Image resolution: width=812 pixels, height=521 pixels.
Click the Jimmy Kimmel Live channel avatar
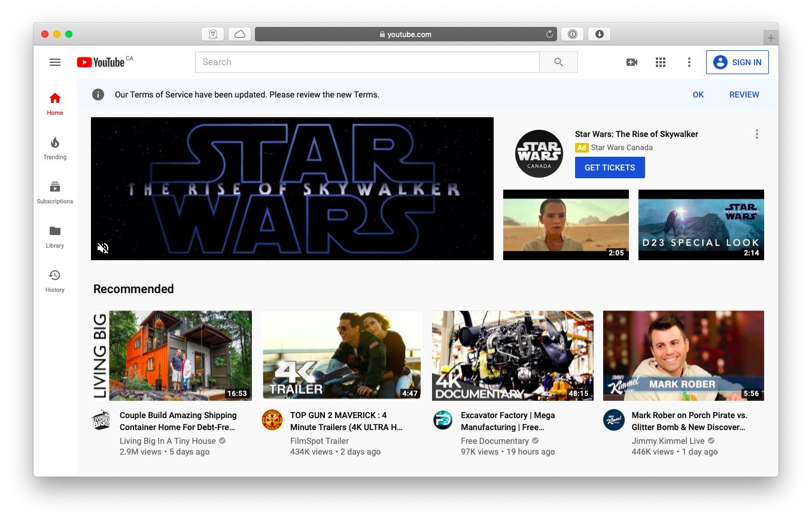click(614, 420)
